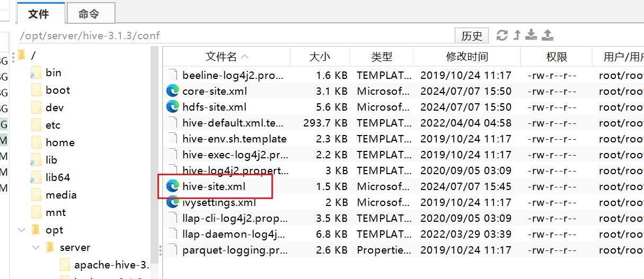
Task: Click the file icon of parquet-logging.pr...
Action: 172,250
